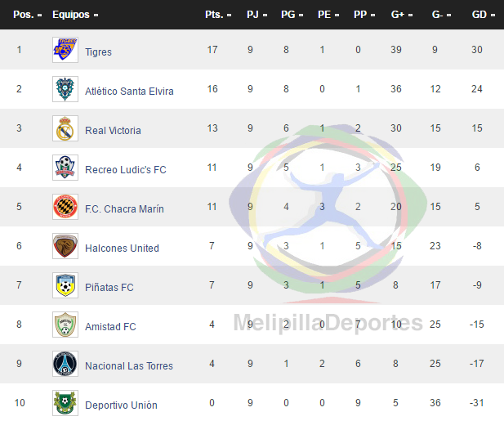Click the Piñatas FC shield icon

pyautogui.click(x=65, y=285)
